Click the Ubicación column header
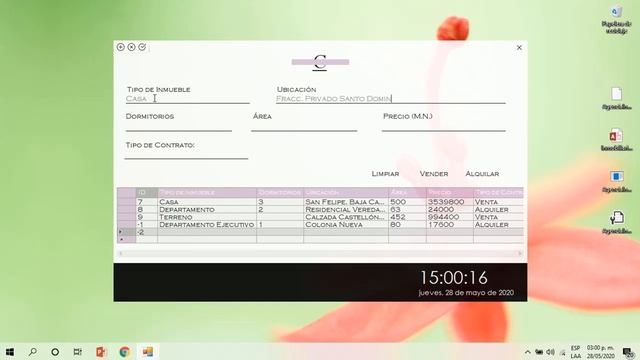Screen dimensions: 640x360 pyautogui.click(x=346, y=192)
